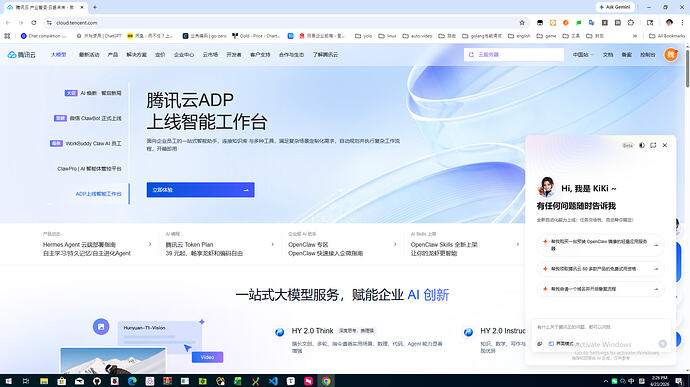Open the Chrome extensions puzzle icon

click(x=631, y=22)
